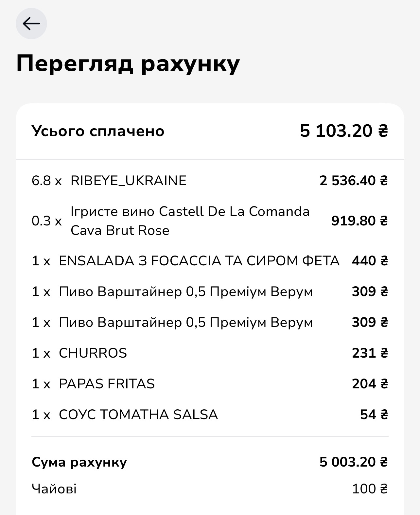Screen dimensions: 420x515
Task: Select the second Пиво Варштайнер item
Action: coord(210,322)
